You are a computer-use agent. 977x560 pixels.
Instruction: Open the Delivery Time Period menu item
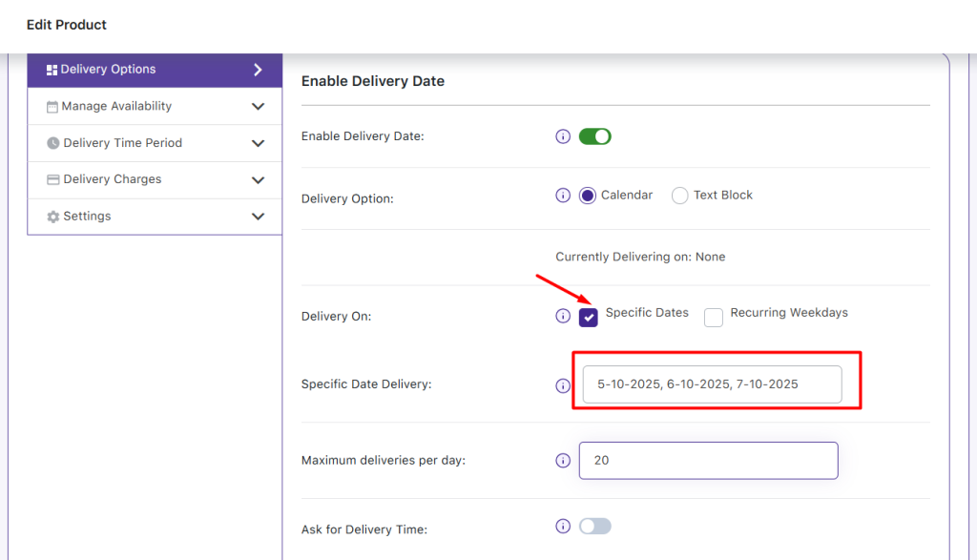point(122,143)
